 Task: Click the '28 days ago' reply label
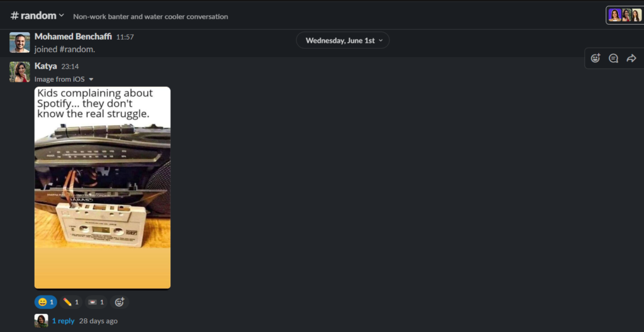pos(98,321)
